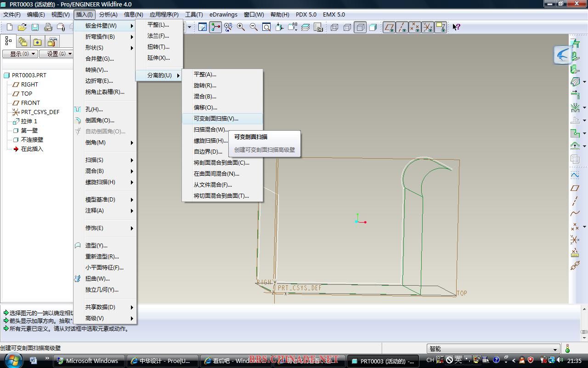The height and width of the screenshot is (368, 588).
Task: Open the 分析(A) menu
Action: (x=108, y=14)
